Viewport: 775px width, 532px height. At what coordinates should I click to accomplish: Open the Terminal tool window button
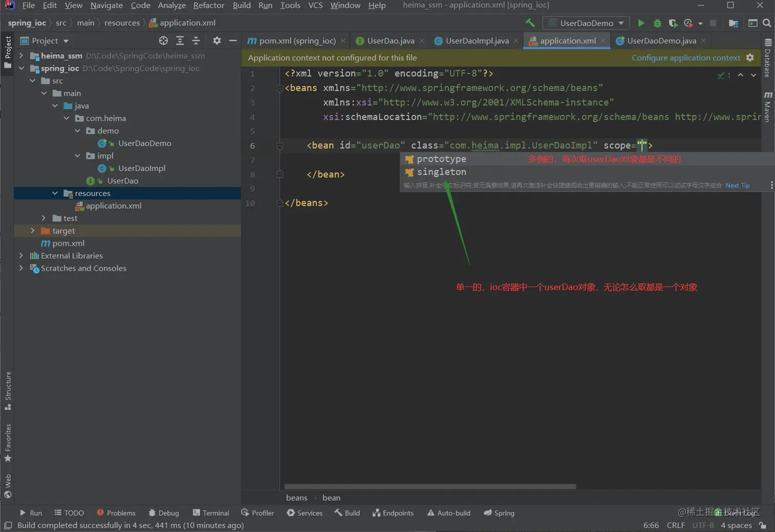211,513
